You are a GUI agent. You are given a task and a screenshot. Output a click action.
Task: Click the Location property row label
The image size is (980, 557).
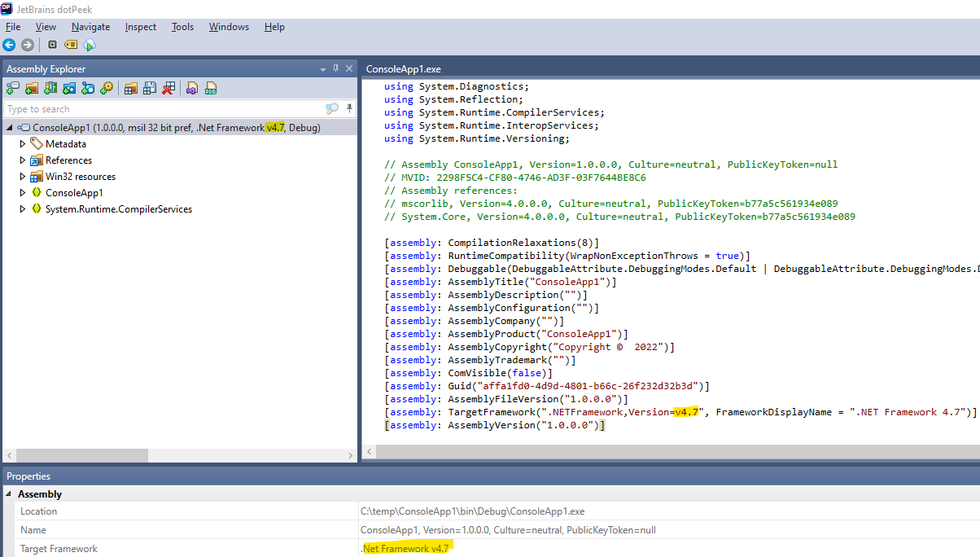click(38, 511)
